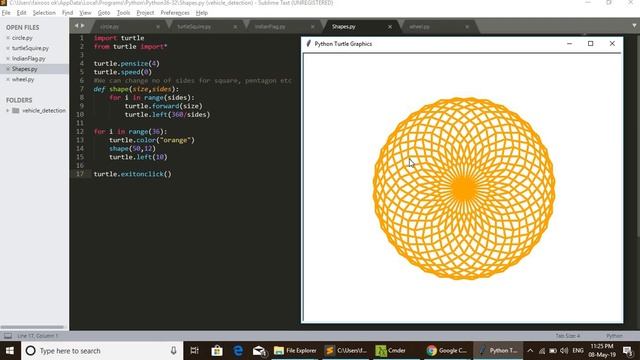Open the network status tray icon
The image size is (640, 360).
pyautogui.click(x=542, y=351)
